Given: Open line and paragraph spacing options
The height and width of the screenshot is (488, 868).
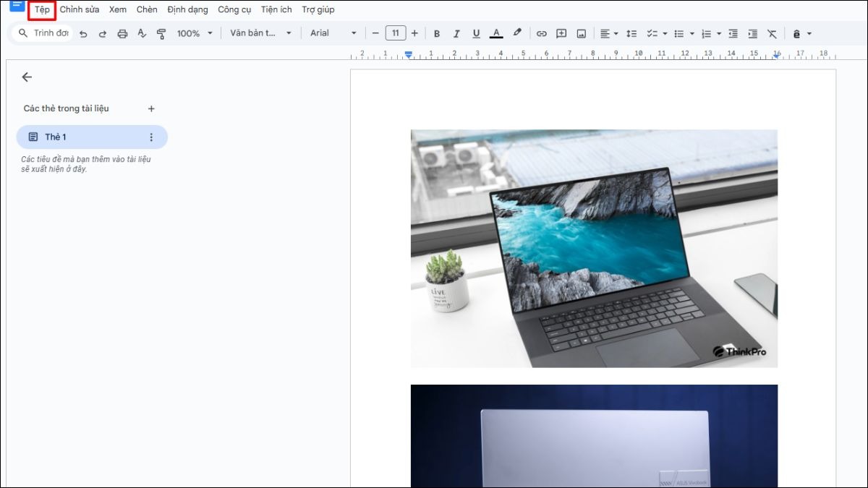Looking at the screenshot, I should click(x=631, y=33).
